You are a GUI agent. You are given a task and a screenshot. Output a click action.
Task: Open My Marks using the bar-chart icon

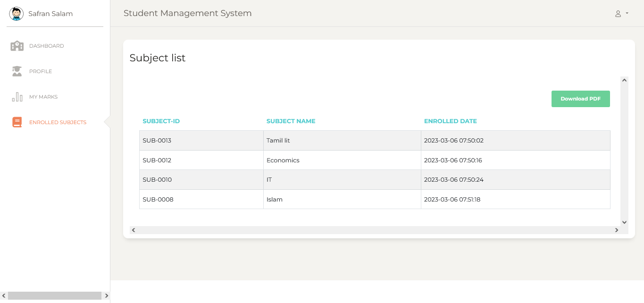coord(17,97)
